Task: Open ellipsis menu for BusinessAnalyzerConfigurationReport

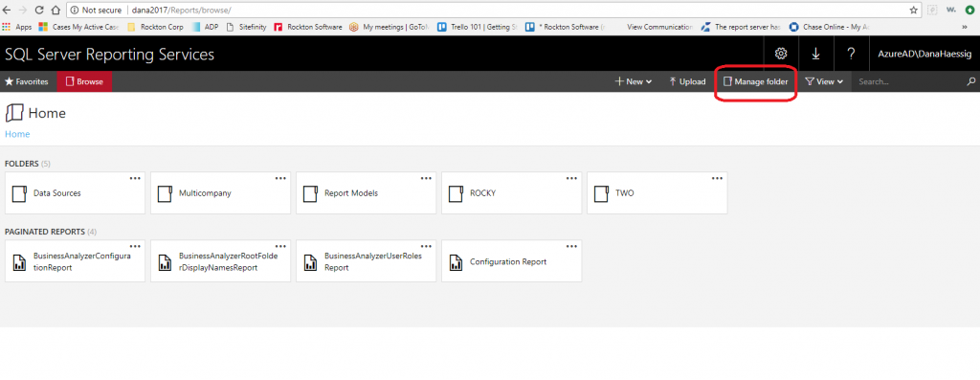Action: 135,246
